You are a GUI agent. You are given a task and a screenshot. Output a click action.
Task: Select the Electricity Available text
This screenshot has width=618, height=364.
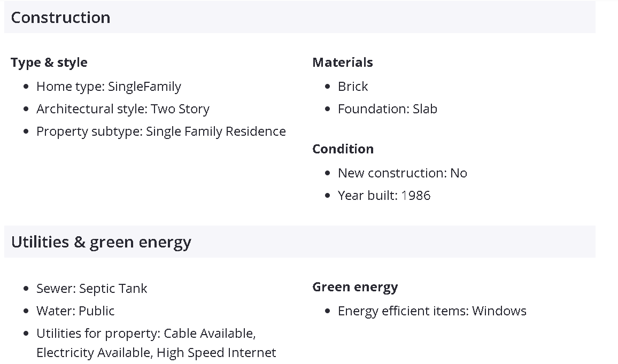coord(95,353)
